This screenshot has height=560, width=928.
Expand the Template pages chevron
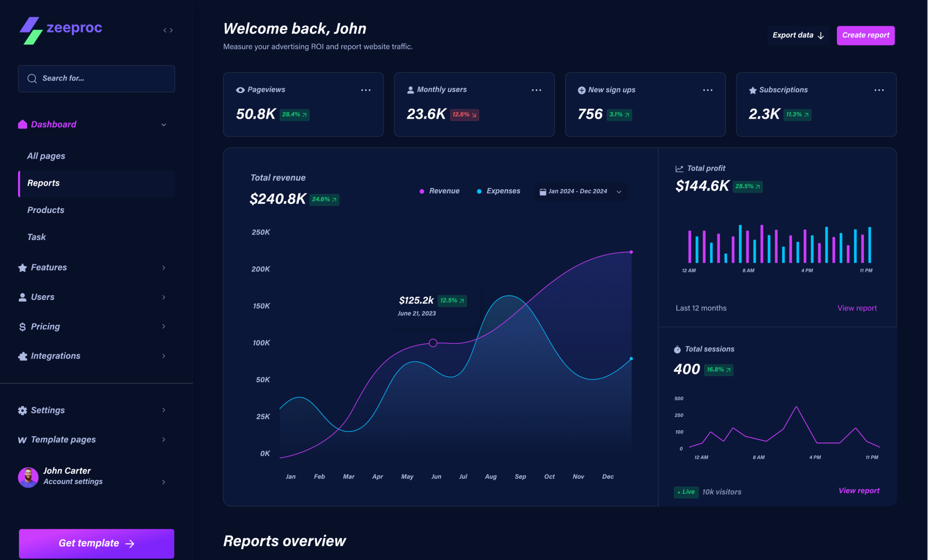point(164,440)
